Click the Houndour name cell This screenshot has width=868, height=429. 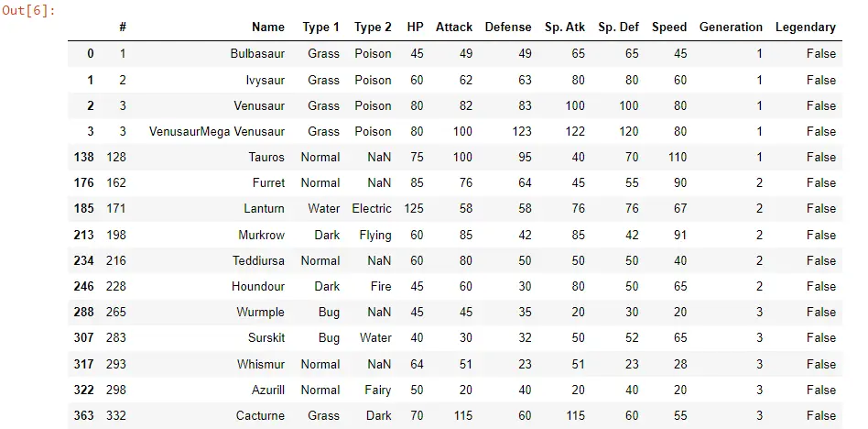tap(258, 287)
